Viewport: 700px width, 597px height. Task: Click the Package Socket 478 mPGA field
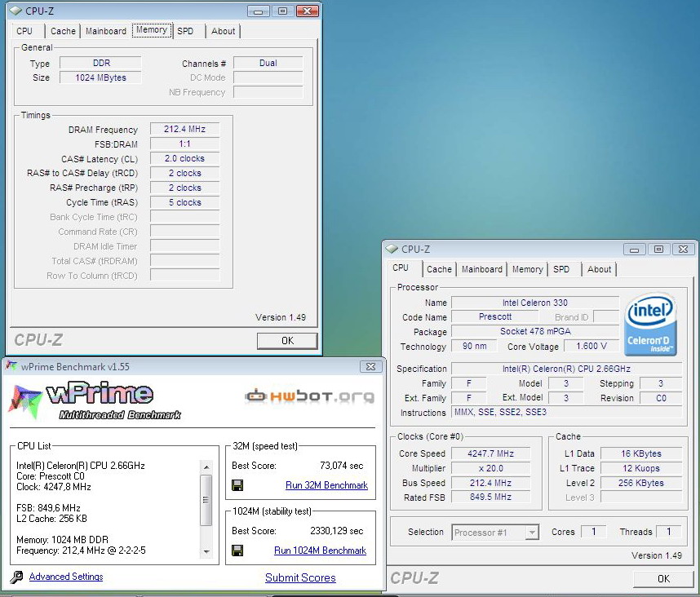click(535, 331)
